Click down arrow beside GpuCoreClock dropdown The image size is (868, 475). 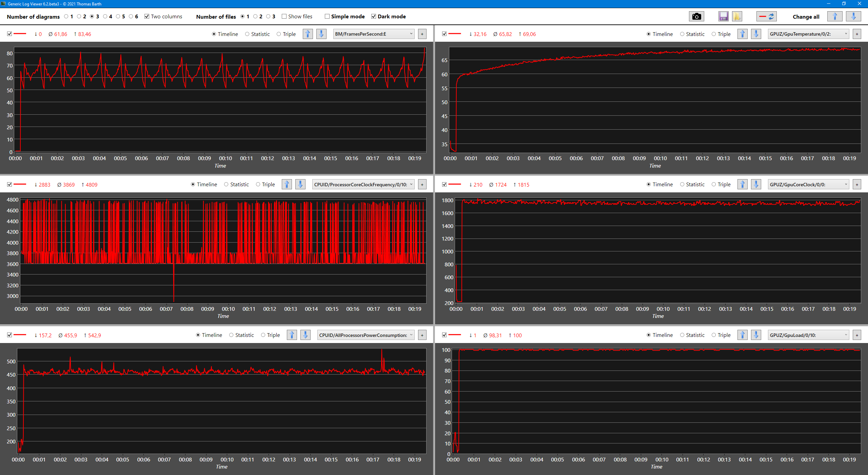click(x=756, y=185)
